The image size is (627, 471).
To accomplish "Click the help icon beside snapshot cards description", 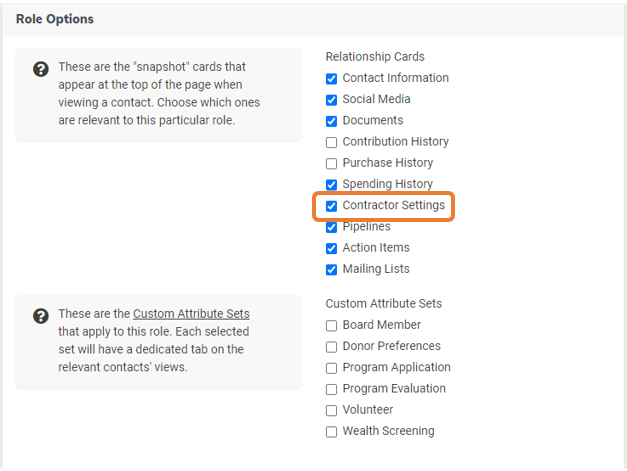I will point(40,69).
